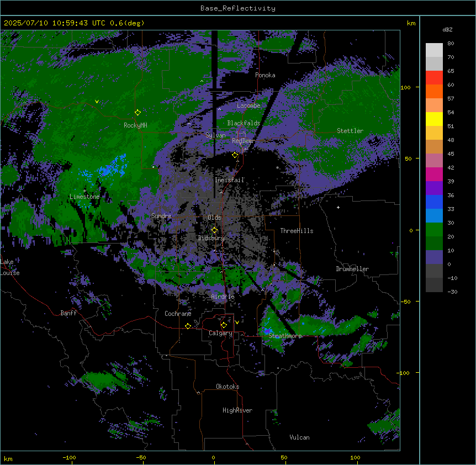Click the Cochrane label
Screen dimensions: 476x465
[178, 314]
